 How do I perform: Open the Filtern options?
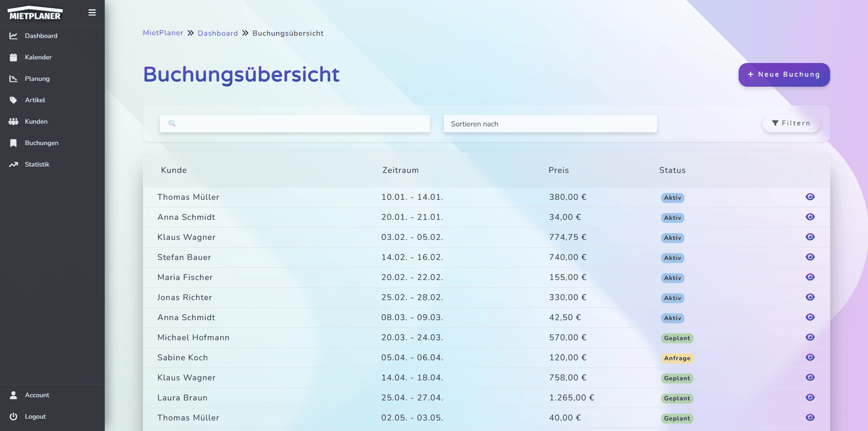point(791,123)
